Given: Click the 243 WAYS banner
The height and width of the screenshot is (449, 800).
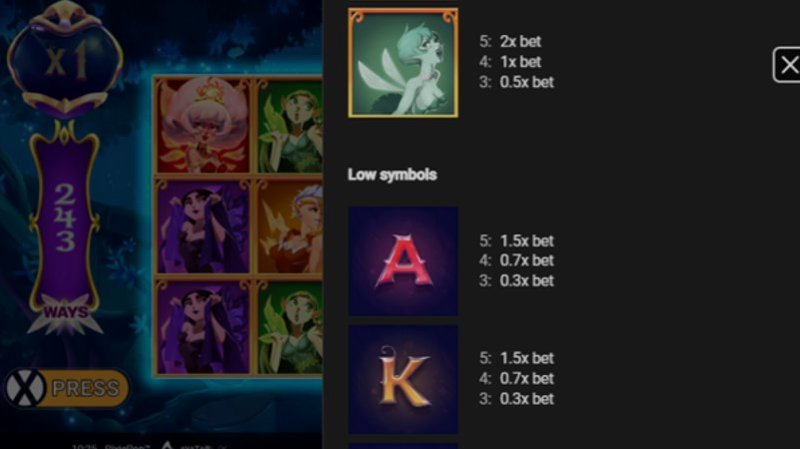Looking at the screenshot, I should pos(65,220).
